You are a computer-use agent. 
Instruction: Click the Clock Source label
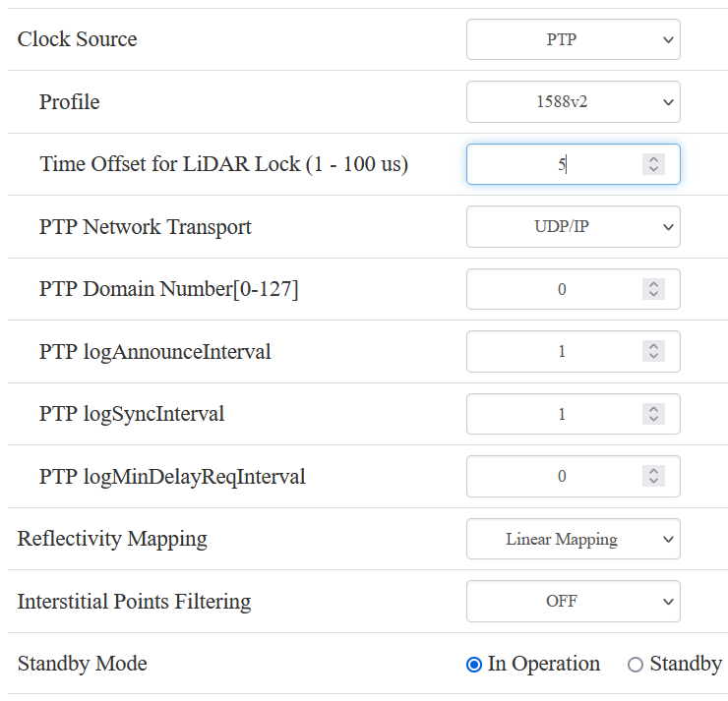coord(78,39)
